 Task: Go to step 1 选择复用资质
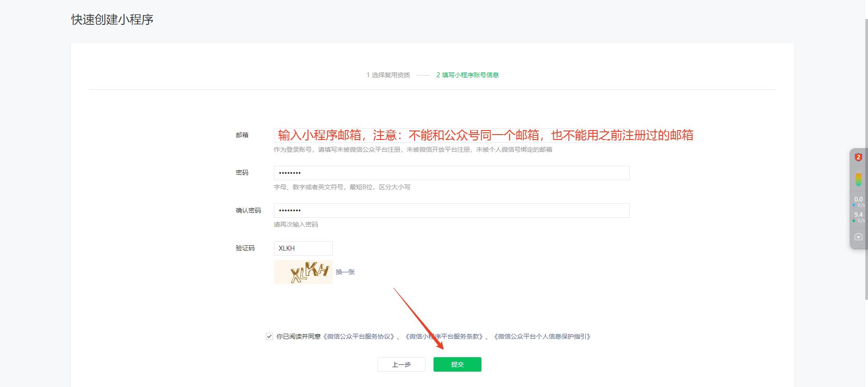coord(388,75)
